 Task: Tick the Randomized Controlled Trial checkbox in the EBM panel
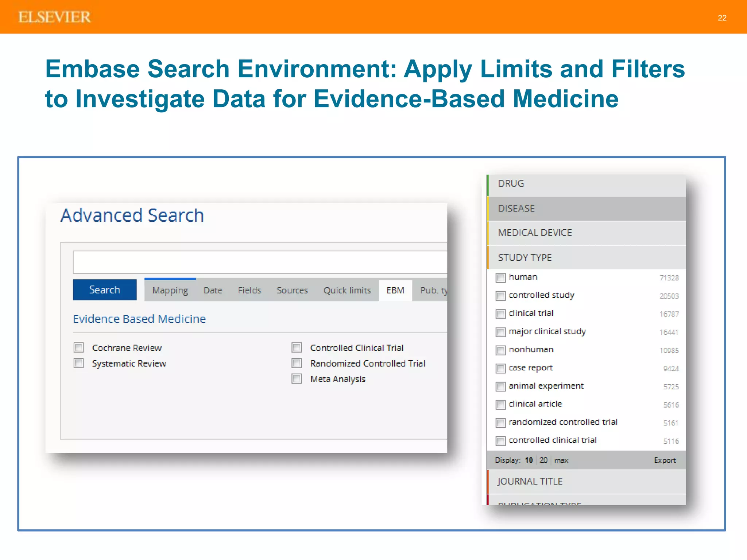point(297,363)
